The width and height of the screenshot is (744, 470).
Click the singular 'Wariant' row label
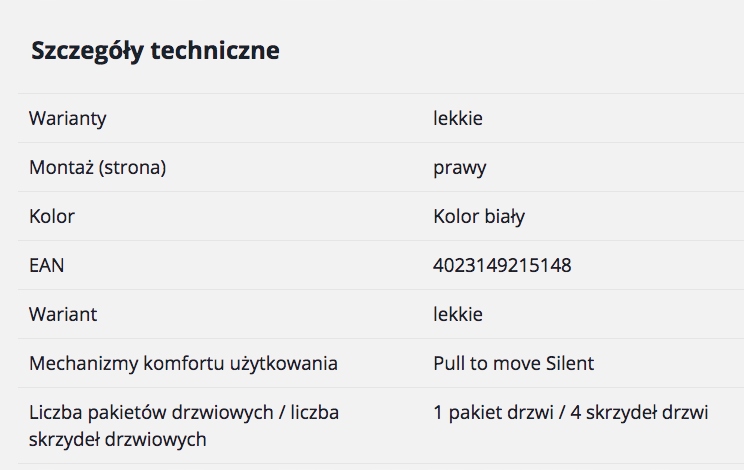tap(63, 314)
